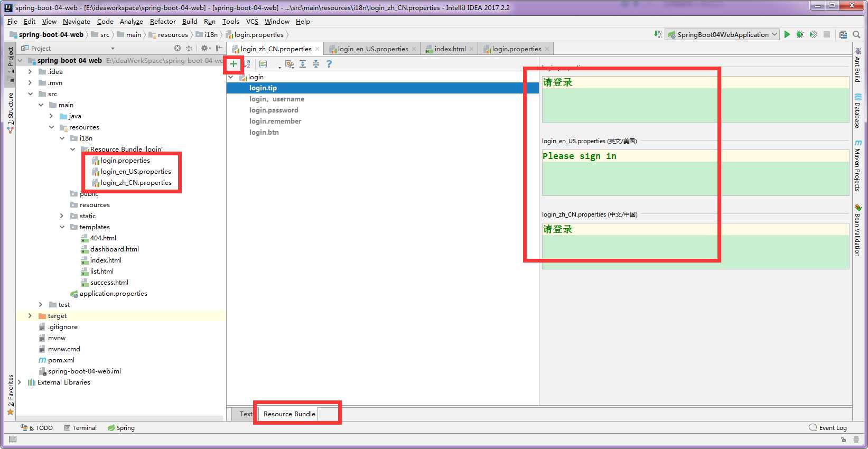868x449 pixels.
Task: Switch to index.html tab
Action: (450, 49)
